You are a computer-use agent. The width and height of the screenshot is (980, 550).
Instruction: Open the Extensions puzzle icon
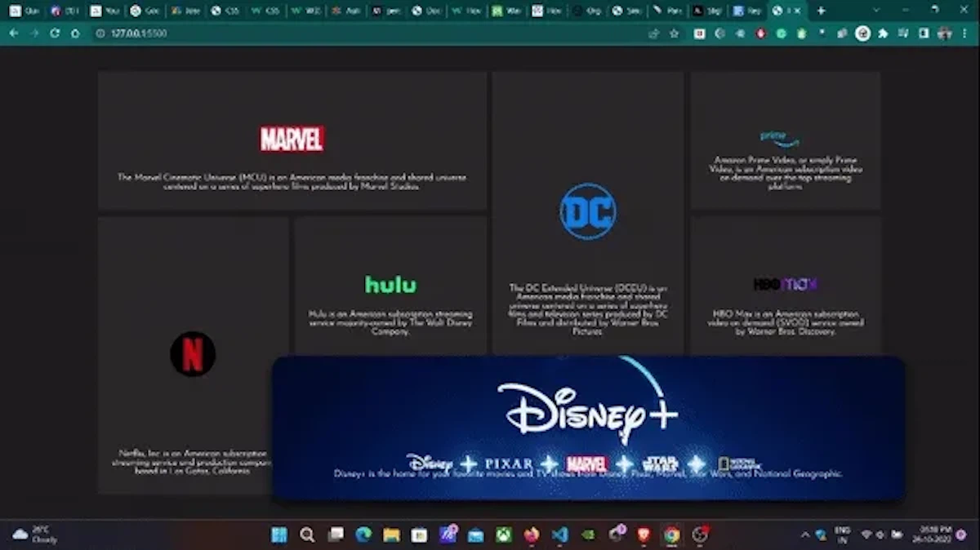tap(883, 33)
